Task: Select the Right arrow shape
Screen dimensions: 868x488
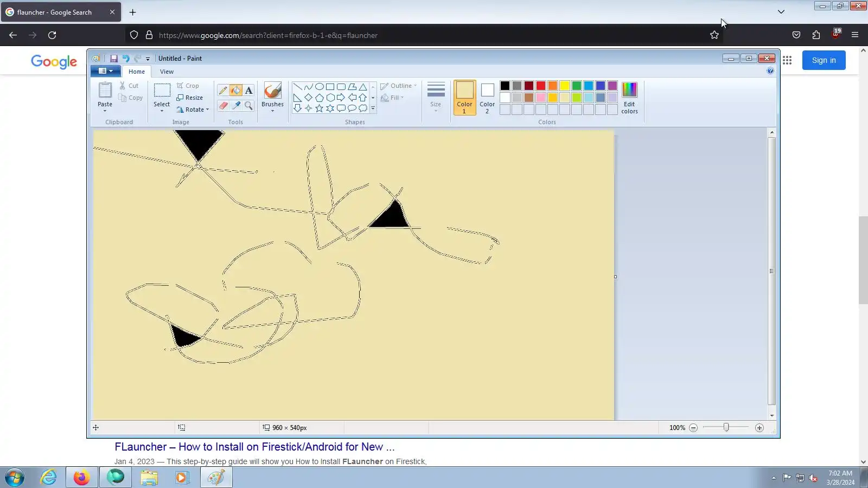Action: 341,98
